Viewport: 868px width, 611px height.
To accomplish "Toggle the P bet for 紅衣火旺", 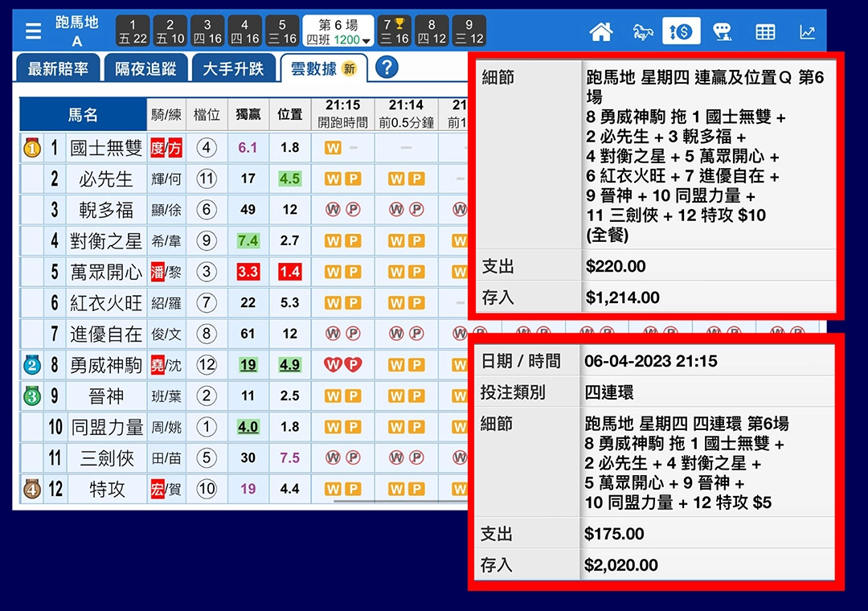I will (x=352, y=304).
